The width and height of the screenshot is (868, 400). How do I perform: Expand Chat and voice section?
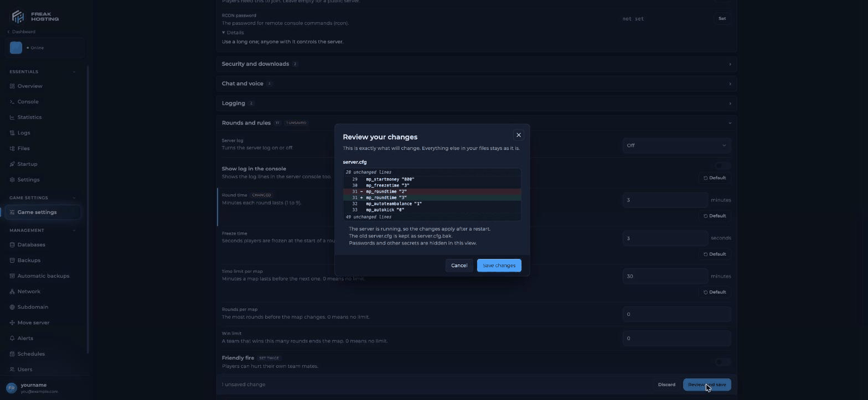[x=477, y=84]
